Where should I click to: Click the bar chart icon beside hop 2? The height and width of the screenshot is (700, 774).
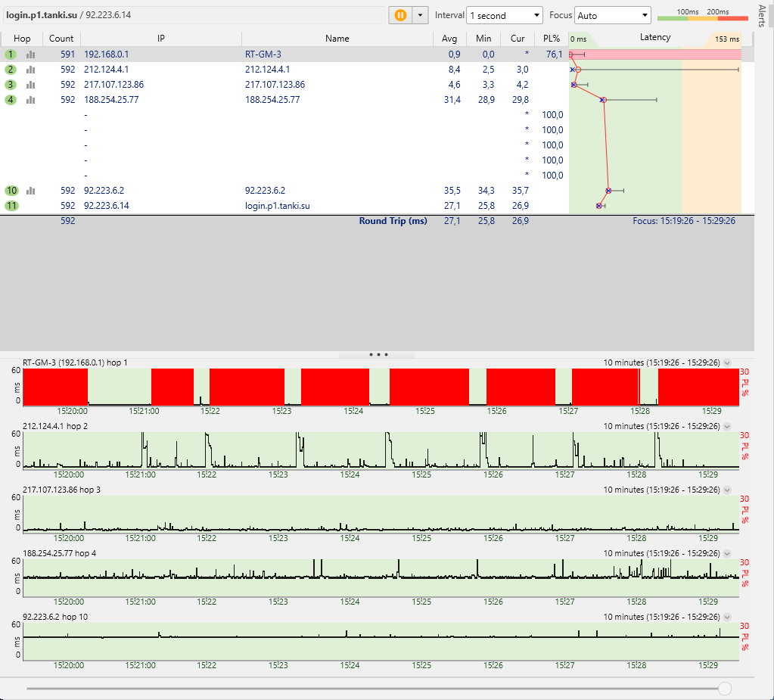(31, 70)
